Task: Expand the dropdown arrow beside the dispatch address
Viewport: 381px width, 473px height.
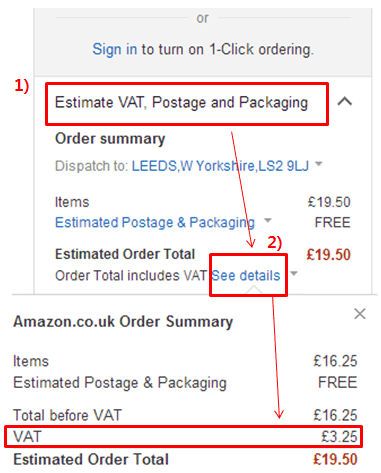Action: [x=319, y=163]
